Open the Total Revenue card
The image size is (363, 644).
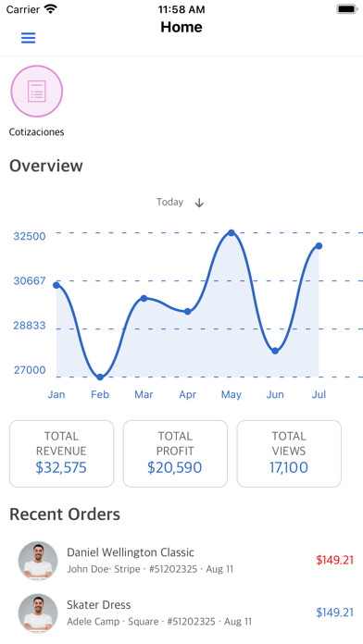(62, 453)
